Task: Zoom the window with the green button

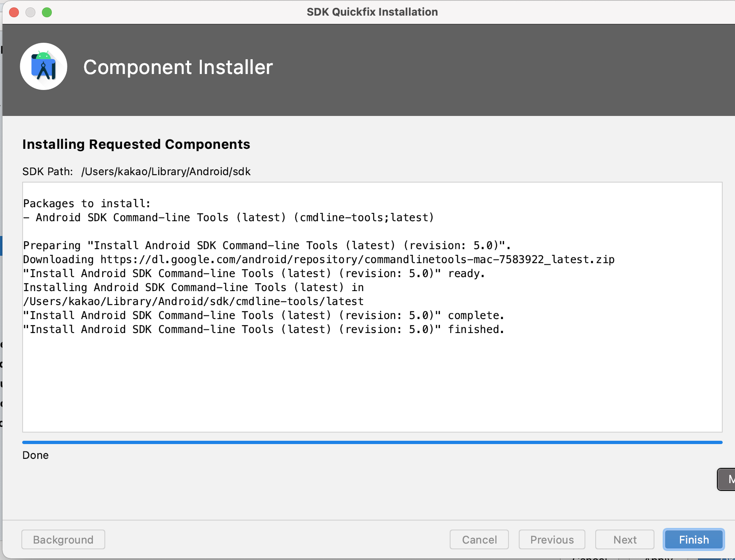Action: coord(47,12)
